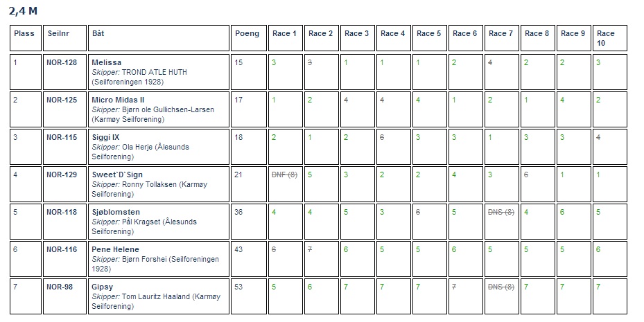Image resolution: width=644 pixels, height=322 pixels.
Task: Click the Race 10 column header
Action: (x=606, y=38)
